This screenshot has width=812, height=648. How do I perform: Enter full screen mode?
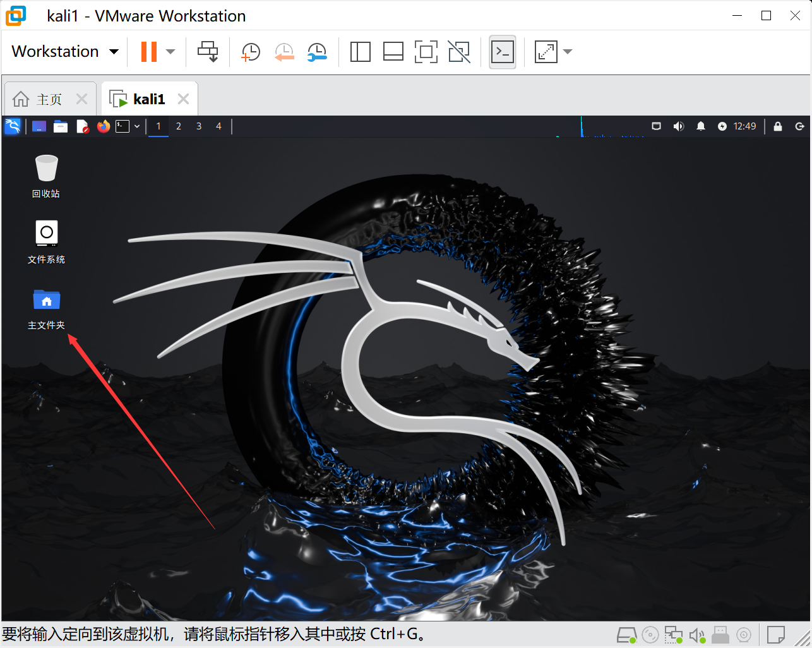(426, 52)
